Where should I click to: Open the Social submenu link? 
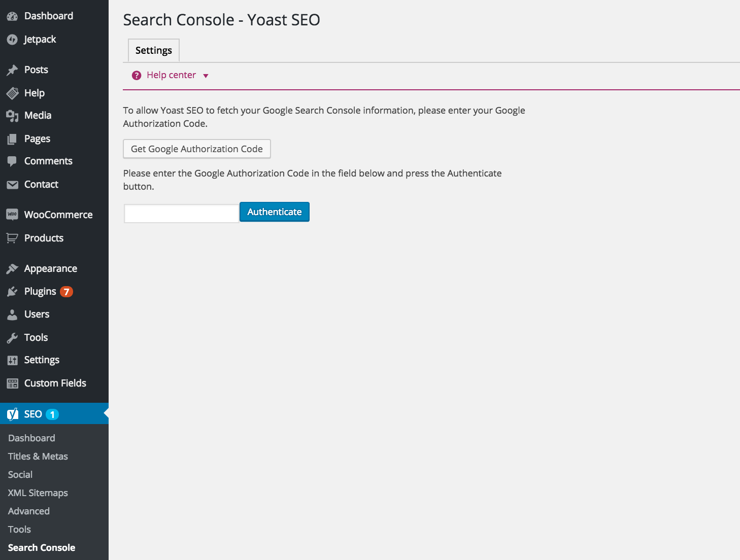20,475
